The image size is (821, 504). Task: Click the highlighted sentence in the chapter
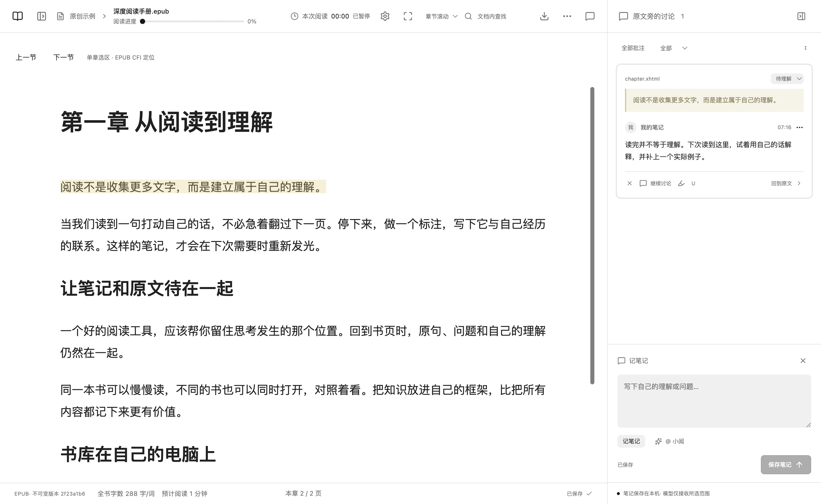(193, 187)
